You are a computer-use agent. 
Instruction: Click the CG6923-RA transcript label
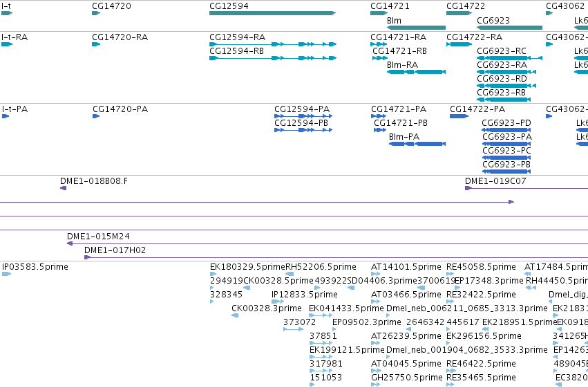point(502,65)
